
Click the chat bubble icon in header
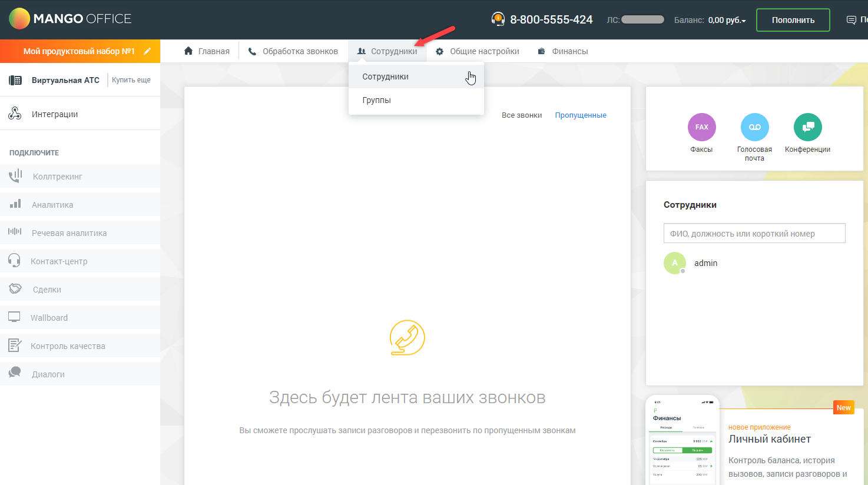[851, 20]
